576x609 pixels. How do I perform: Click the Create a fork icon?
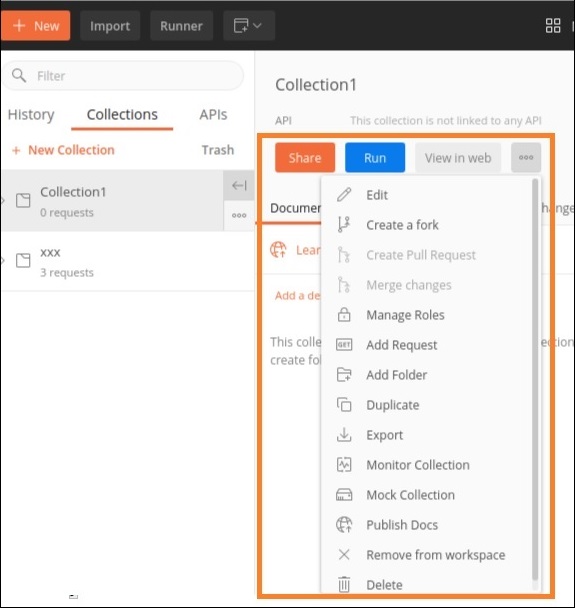[344, 224]
